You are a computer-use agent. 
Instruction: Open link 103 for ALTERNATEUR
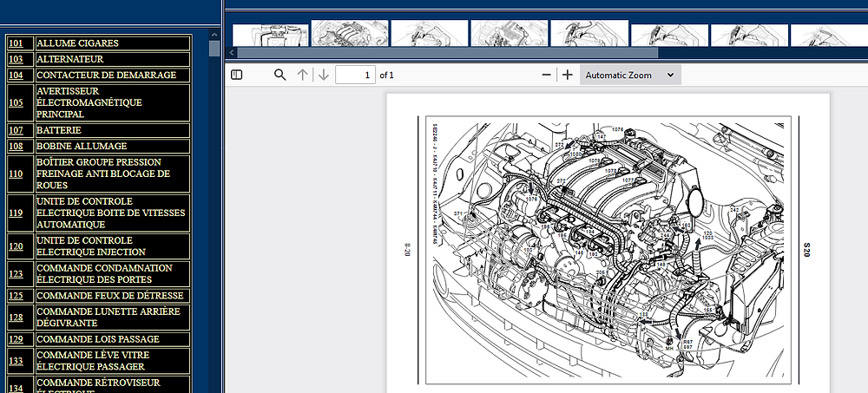[x=16, y=59]
